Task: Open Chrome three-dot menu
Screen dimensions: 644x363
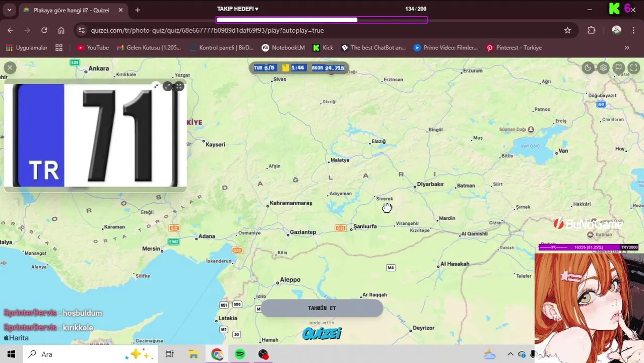Action: coord(633,30)
